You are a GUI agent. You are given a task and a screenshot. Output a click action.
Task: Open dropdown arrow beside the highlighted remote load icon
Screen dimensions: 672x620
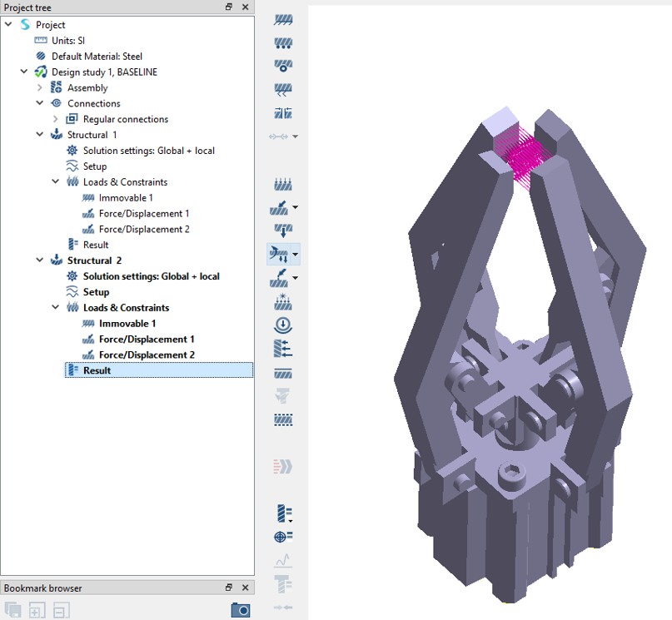tap(295, 255)
